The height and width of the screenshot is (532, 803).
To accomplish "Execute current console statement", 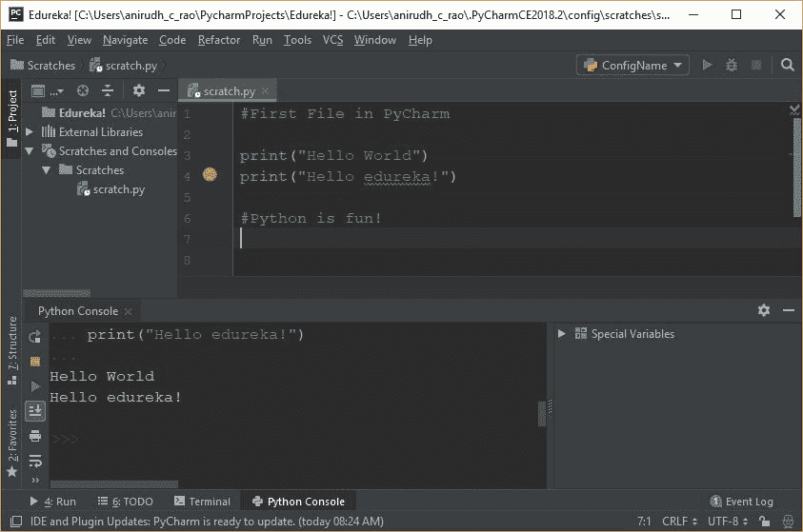I will coord(35,386).
